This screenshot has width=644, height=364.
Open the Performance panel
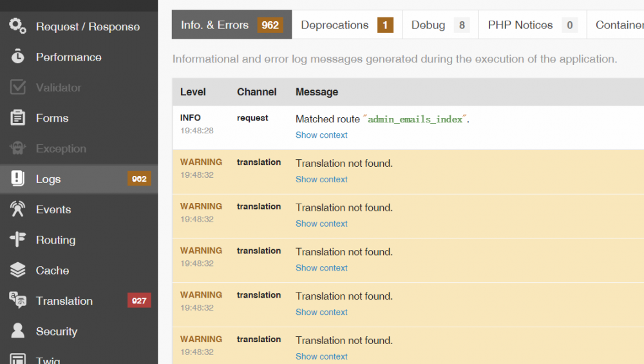pos(79,57)
